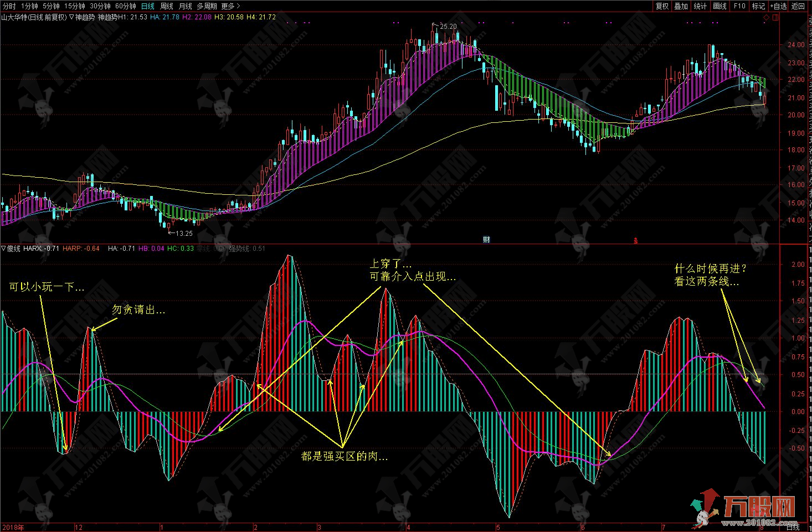Click the 叠加 overlay button
Viewport: 812px width, 532px height.
click(681, 6)
